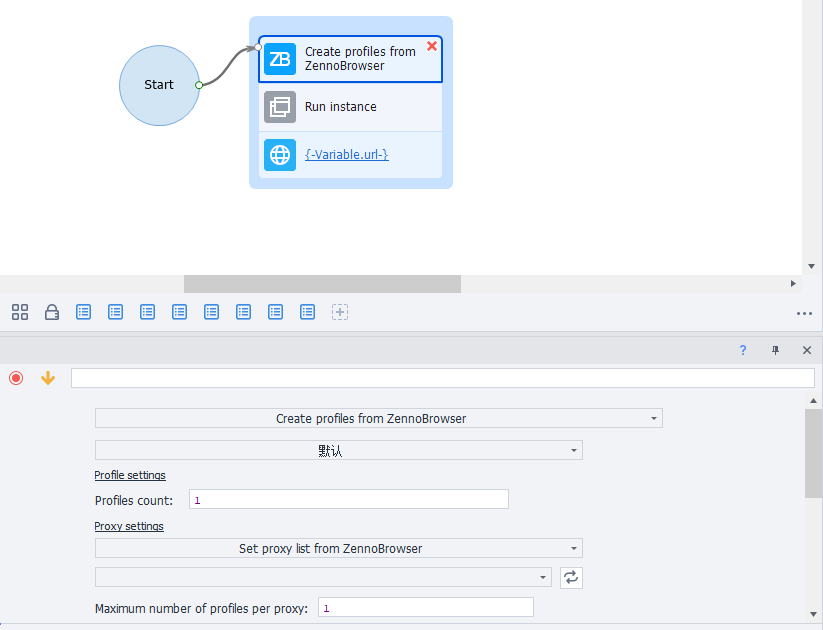Click the ZB ZennoBrowser action icon
This screenshot has width=823, height=630.
click(280, 59)
